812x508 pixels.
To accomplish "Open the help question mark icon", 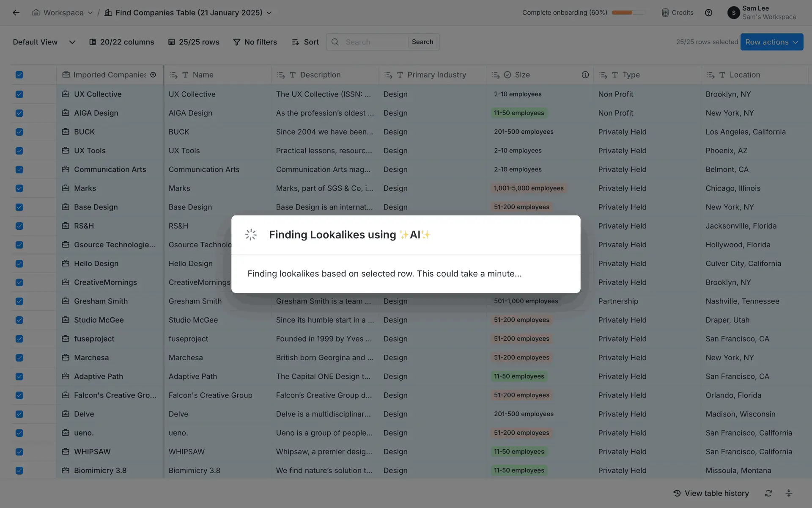I will [x=708, y=13].
